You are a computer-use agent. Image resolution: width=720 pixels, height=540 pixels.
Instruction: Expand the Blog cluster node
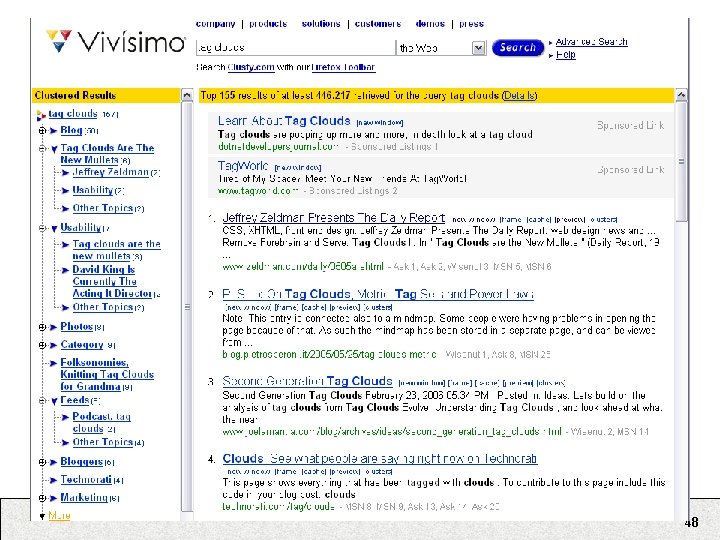point(42,131)
